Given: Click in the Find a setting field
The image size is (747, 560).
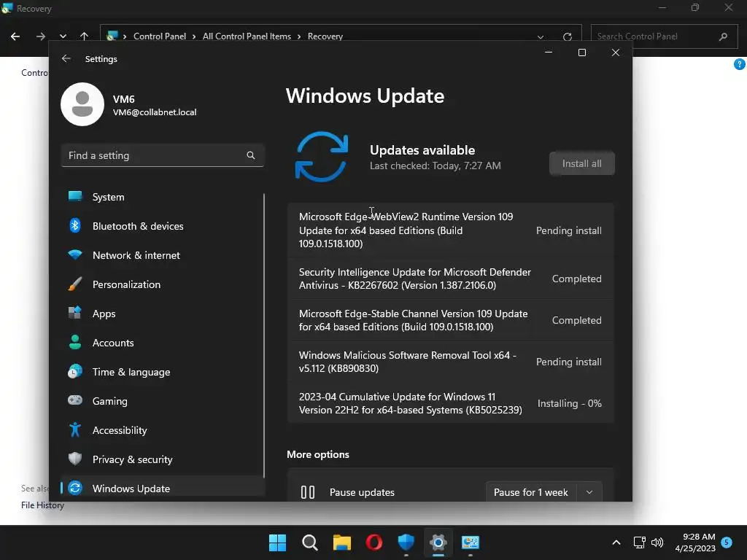Looking at the screenshot, I should coord(163,155).
